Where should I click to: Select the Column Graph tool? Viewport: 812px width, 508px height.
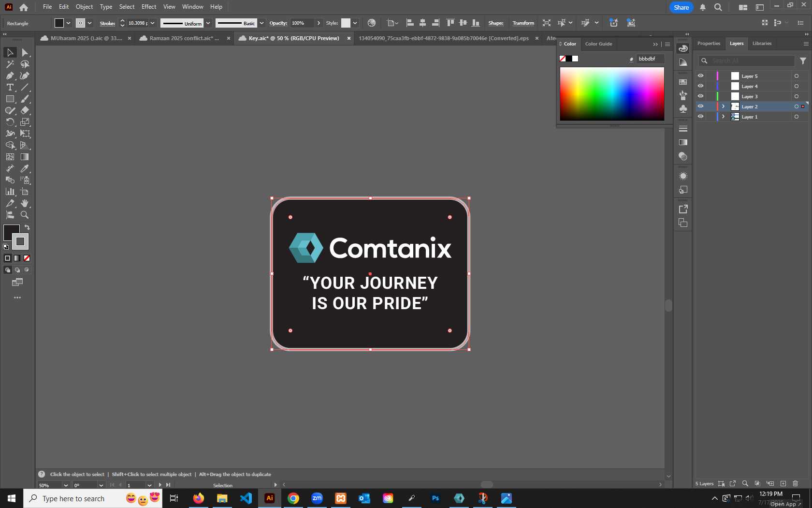(x=10, y=192)
